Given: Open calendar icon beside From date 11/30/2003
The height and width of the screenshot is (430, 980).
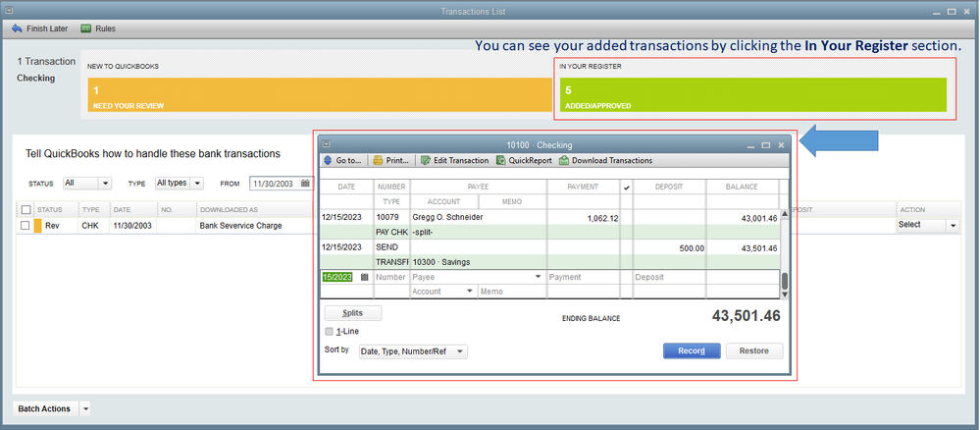Looking at the screenshot, I should coord(305,184).
